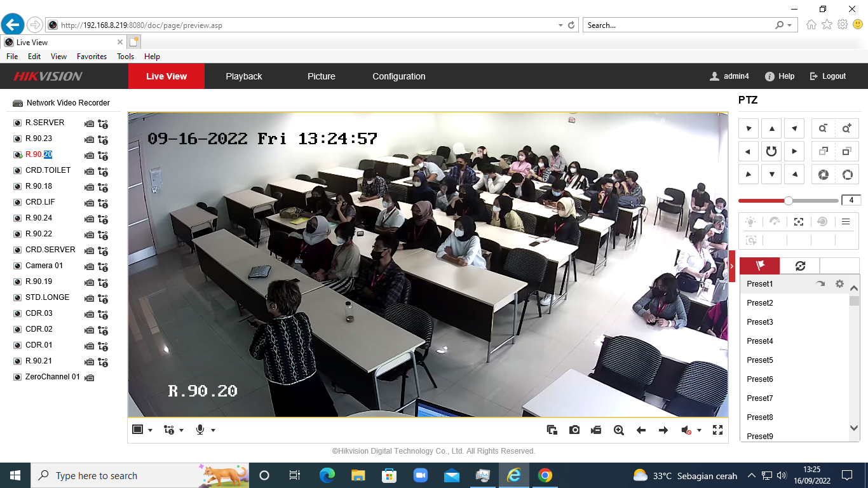
Task: Click the PTZ iris open icon
Action: coord(846,175)
